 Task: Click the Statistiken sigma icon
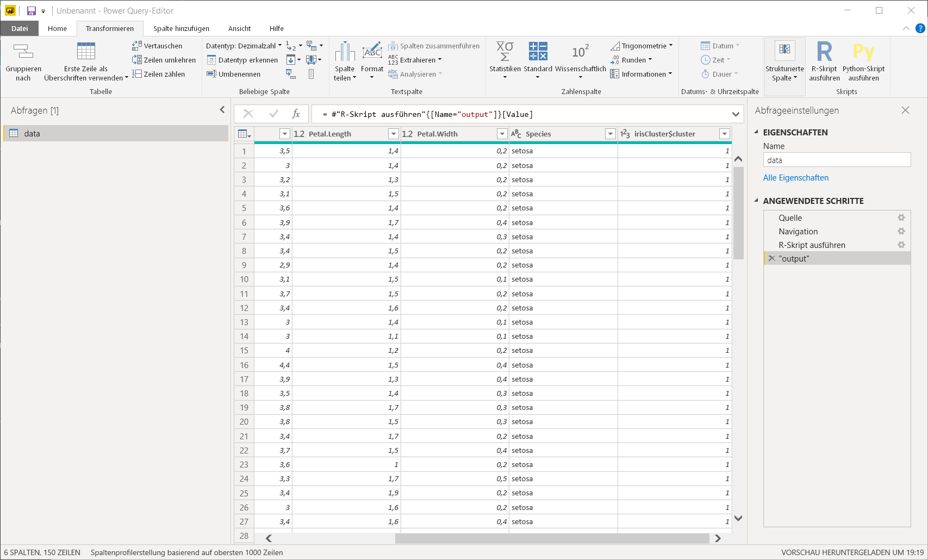505,51
